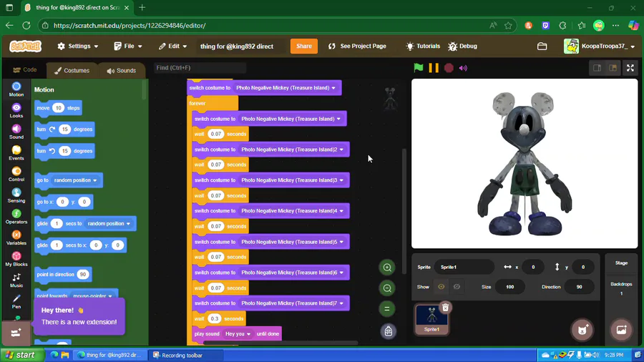Select the Looks block category
The width and height of the screenshot is (644, 362).
click(x=16, y=110)
